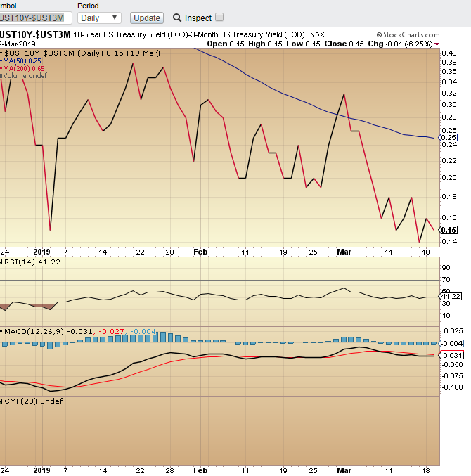Click the Symbol input field
Viewport: 471px width, 476px height.
point(36,18)
